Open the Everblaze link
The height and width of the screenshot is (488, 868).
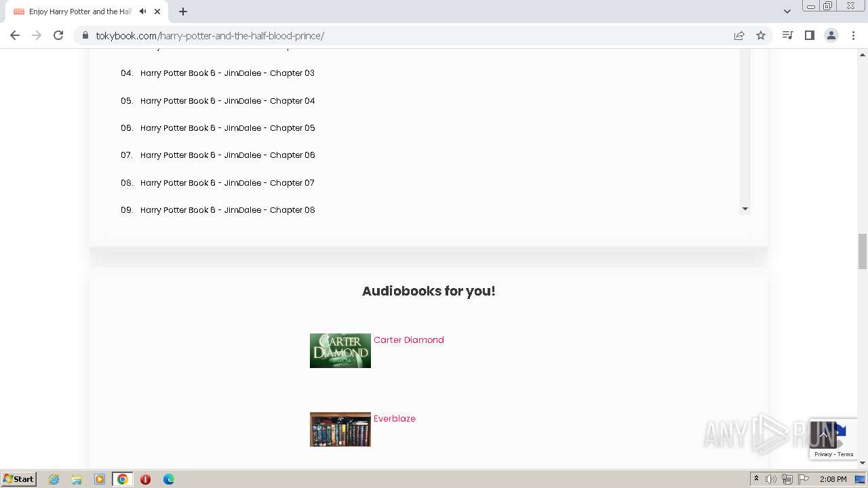394,419
